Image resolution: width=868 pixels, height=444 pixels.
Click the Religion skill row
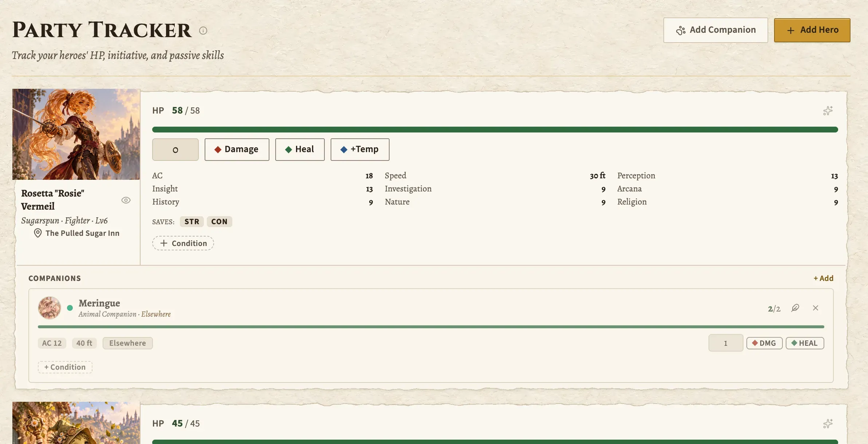click(x=727, y=202)
